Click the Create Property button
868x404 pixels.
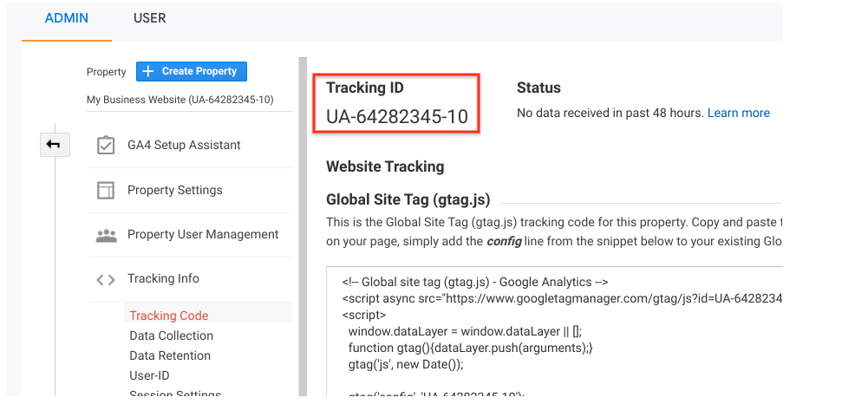(x=192, y=71)
